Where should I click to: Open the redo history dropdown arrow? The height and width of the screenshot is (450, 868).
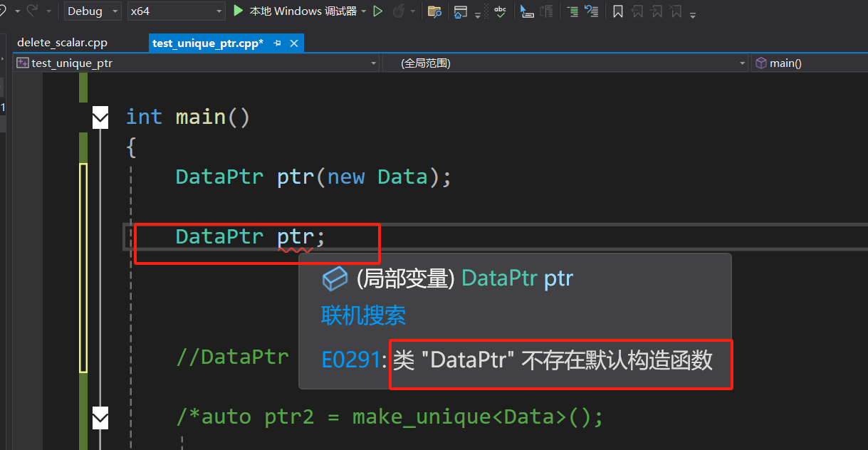pos(48,11)
